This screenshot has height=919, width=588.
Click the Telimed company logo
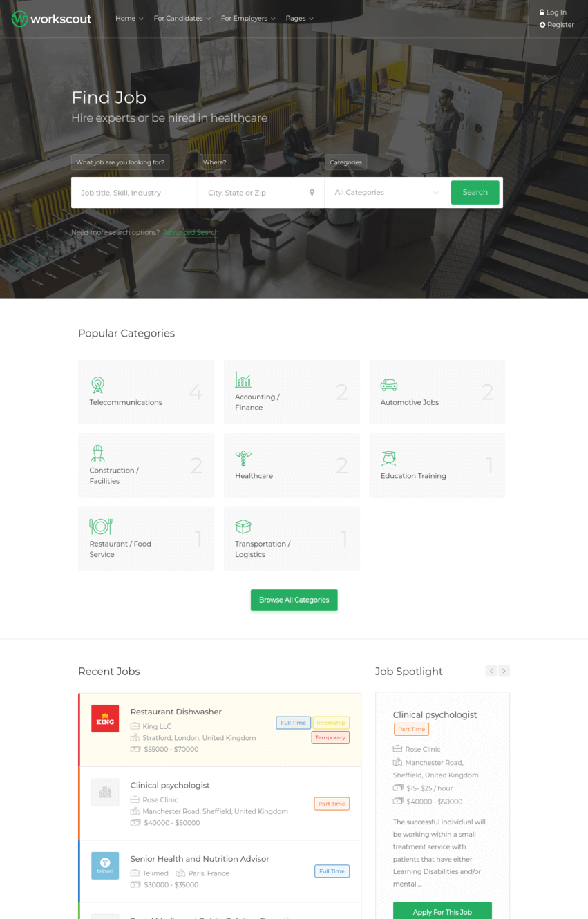coord(105,866)
